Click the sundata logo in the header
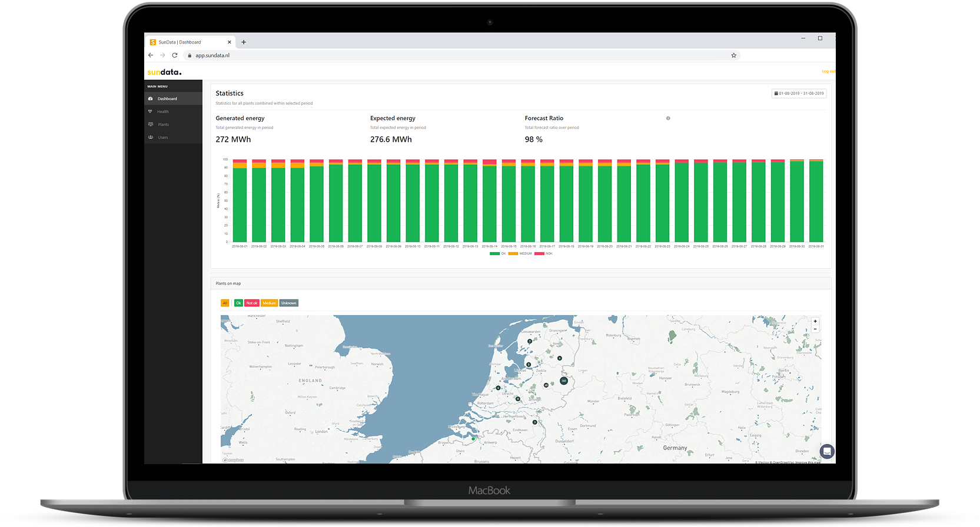 point(164,72)
